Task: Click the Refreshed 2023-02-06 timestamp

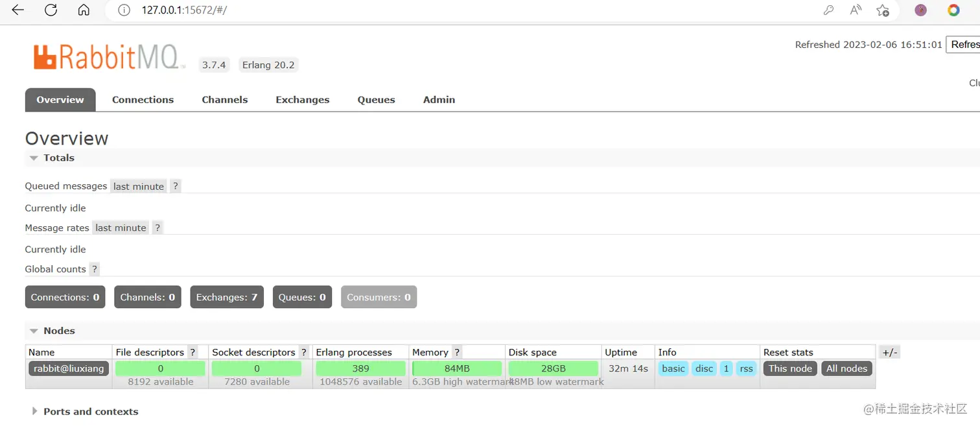Action: pos(869,45)
